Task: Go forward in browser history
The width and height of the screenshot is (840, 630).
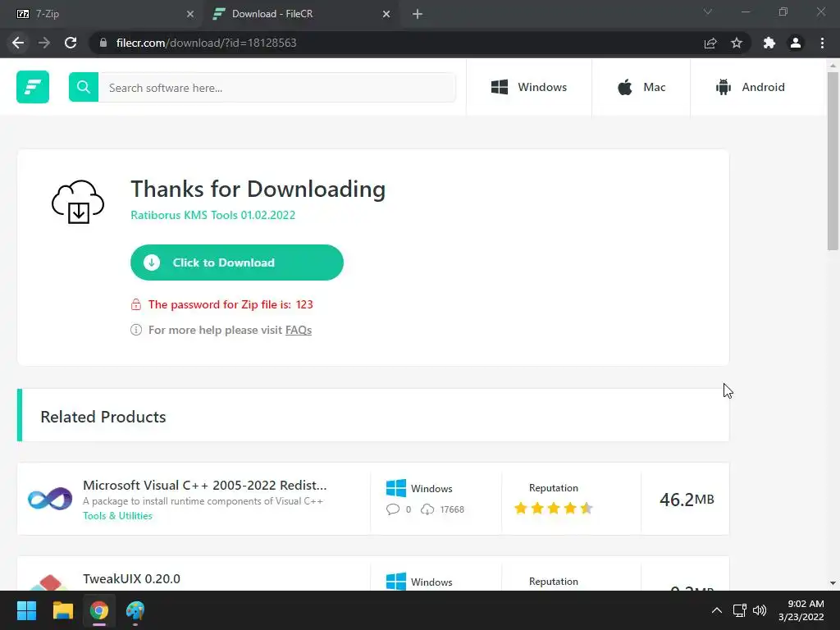Action: tap(44, 43)
